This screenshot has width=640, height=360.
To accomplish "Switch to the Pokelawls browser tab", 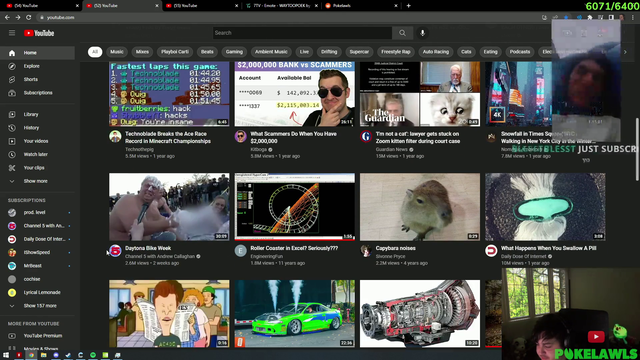I will 361,6.
